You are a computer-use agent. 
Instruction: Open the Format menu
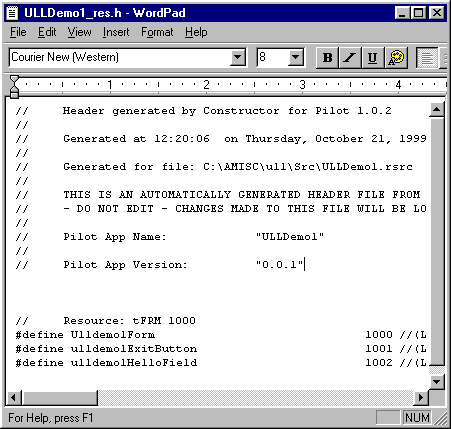[157, 32]
